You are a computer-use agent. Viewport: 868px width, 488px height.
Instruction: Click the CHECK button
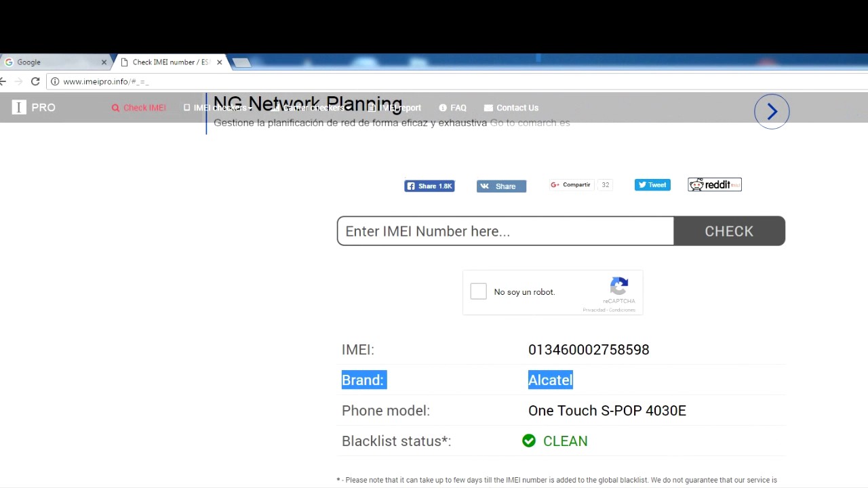729,231
